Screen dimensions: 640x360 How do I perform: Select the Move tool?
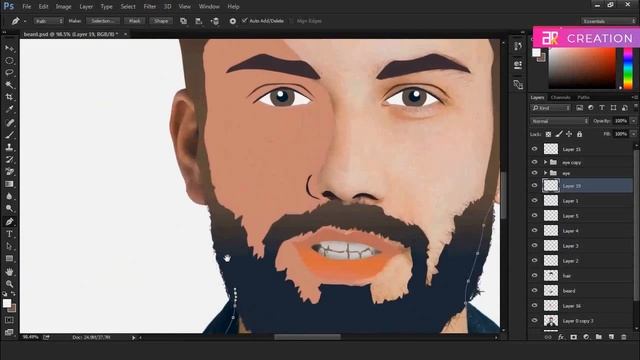pos(9,48)
